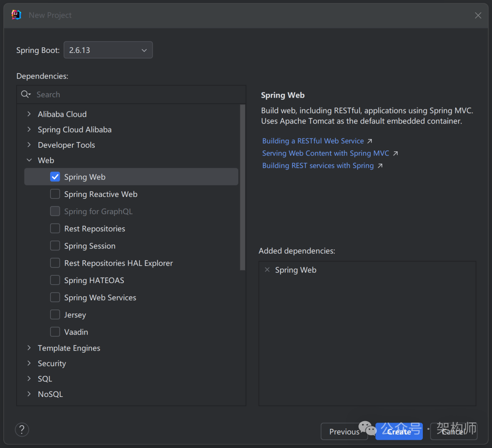Expand the Alibaba Cloud category
Screen dimensions: 492x448
point(29,114)
